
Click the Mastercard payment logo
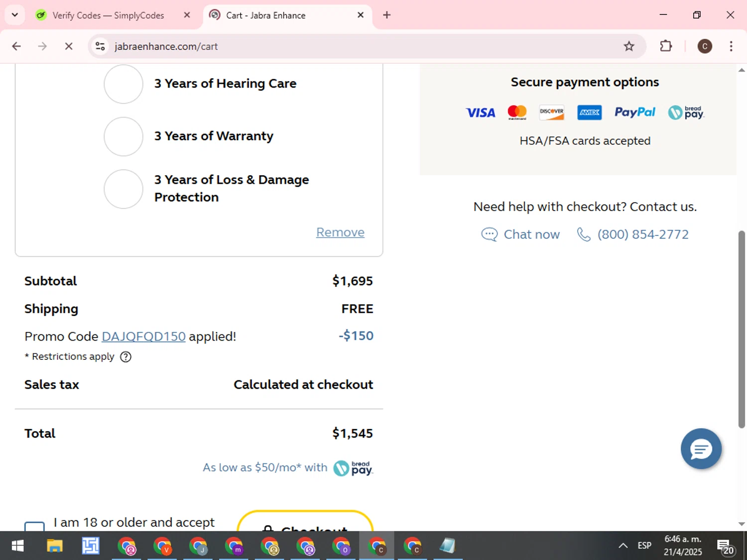[x=517, y=112]
